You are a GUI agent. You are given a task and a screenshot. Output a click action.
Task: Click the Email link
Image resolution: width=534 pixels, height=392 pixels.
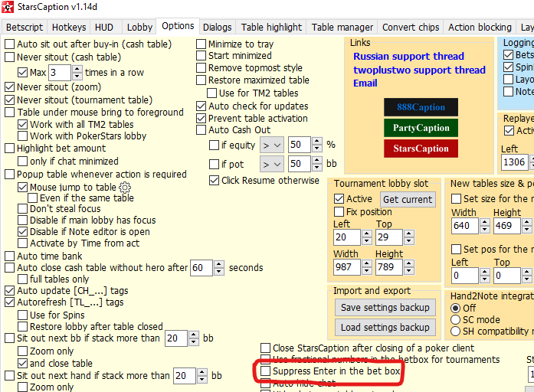coord(365,83)
